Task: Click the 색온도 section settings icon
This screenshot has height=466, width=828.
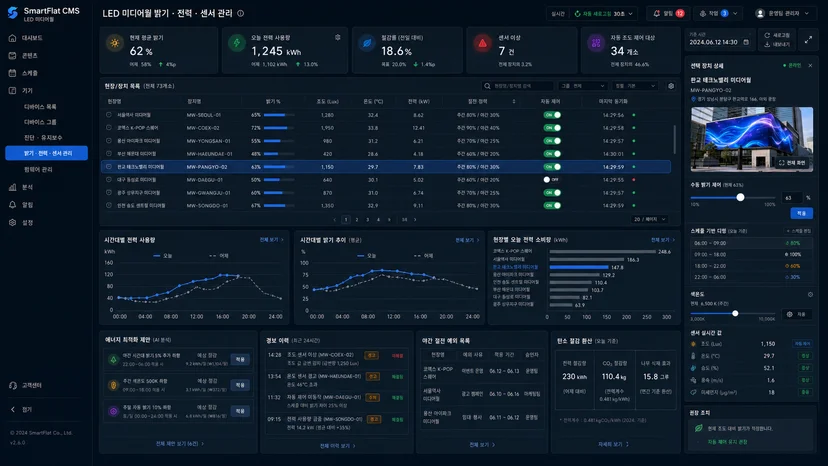Action: pos(810,294)
